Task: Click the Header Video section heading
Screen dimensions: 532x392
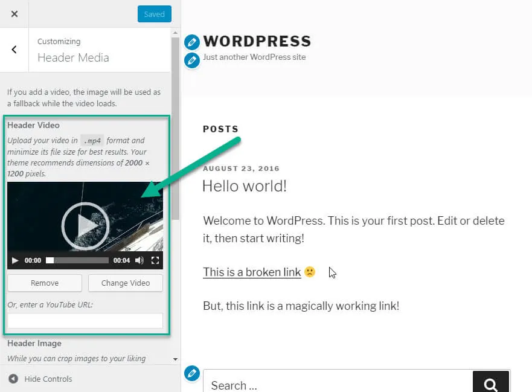Action: pos(34,125)
